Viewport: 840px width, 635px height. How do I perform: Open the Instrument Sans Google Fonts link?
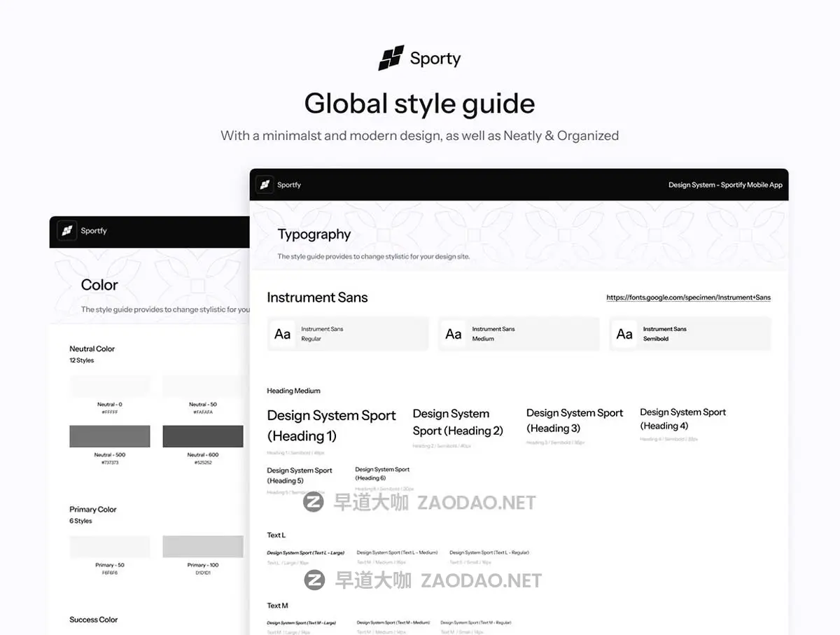click(688, 297)
